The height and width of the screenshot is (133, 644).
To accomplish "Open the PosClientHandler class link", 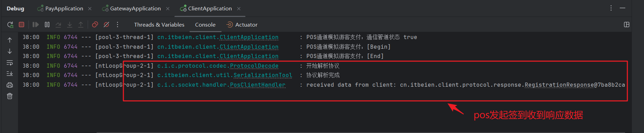I will [258, 85].
